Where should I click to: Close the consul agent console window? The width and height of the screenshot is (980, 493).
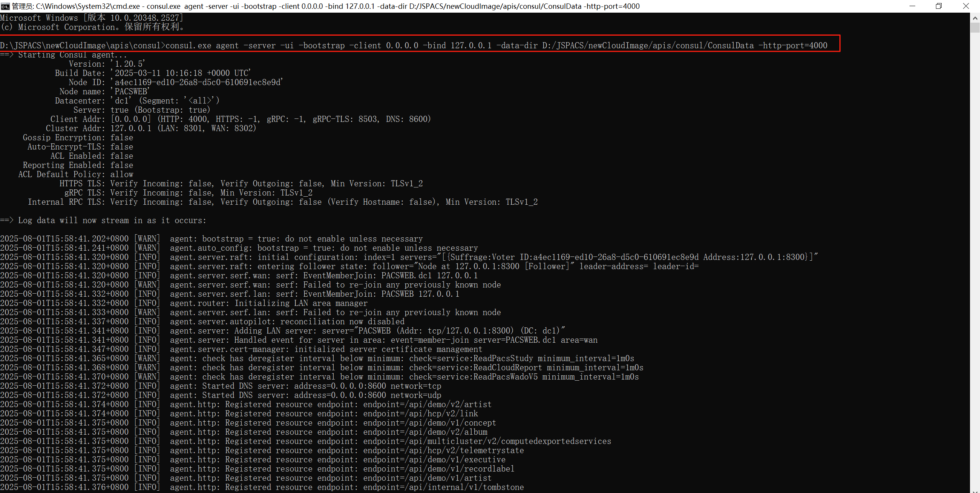point(965,6)
